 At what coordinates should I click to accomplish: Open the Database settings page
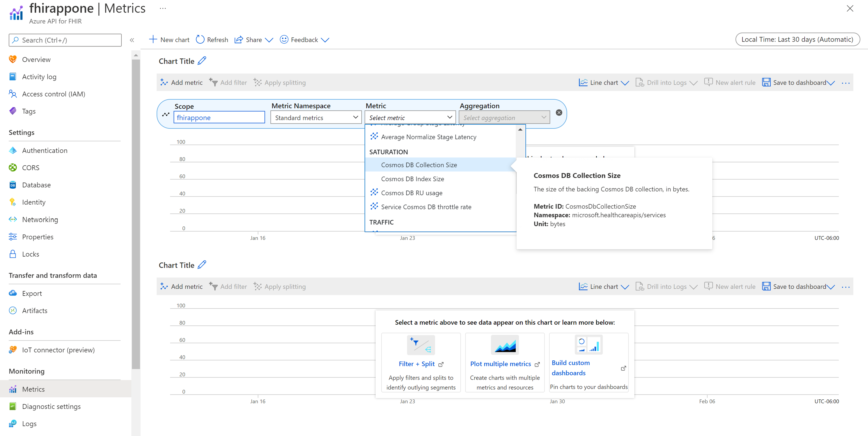click(x=36, y=185)
